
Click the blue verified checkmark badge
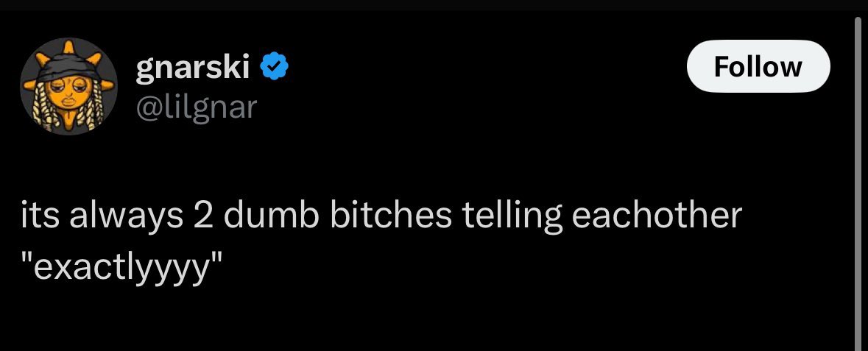273,67
